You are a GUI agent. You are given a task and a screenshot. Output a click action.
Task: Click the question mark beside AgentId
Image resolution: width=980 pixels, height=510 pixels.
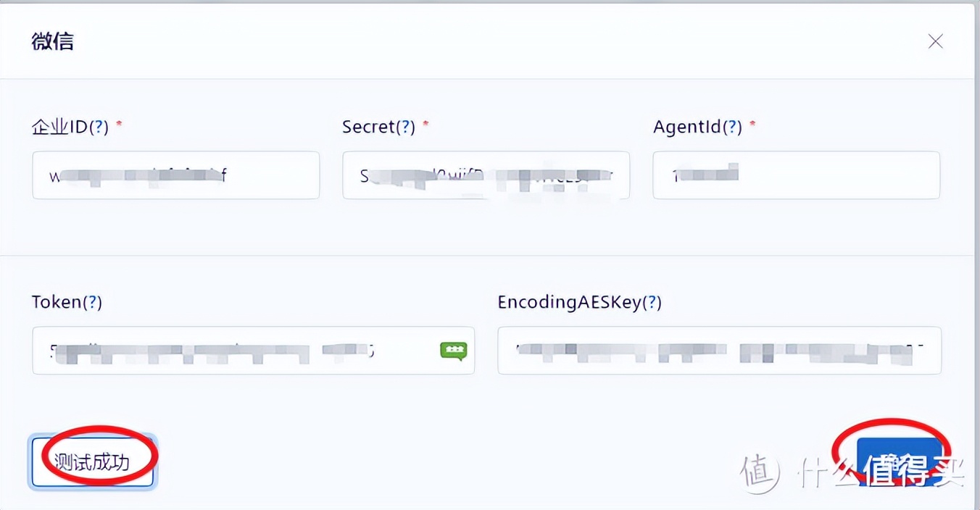click(732, 128)
